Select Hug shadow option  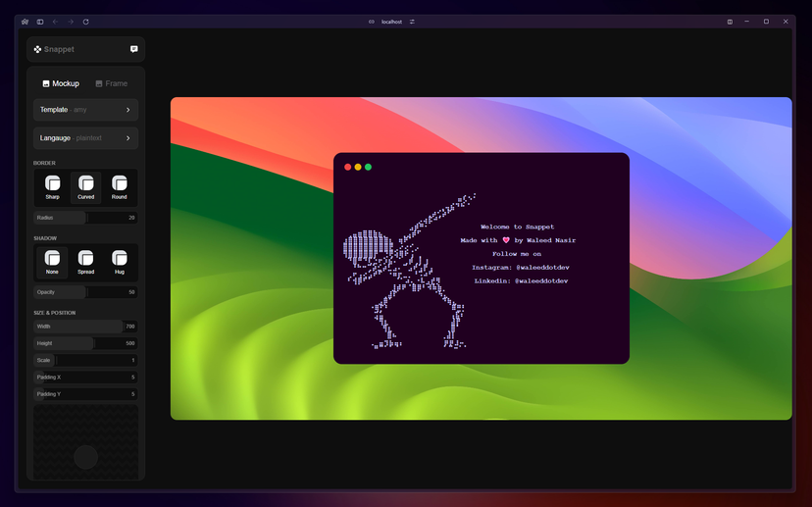[119, 263]
